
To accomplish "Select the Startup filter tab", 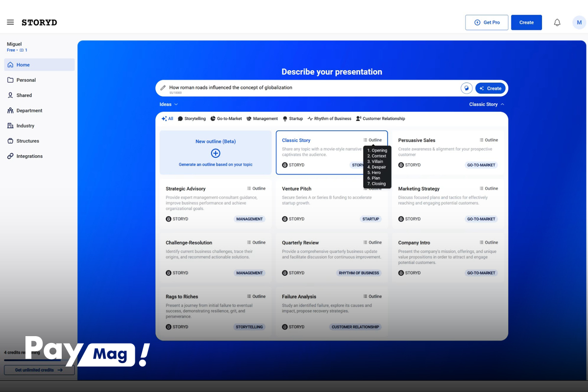I will pyautogui.click(x=293, y=119).
